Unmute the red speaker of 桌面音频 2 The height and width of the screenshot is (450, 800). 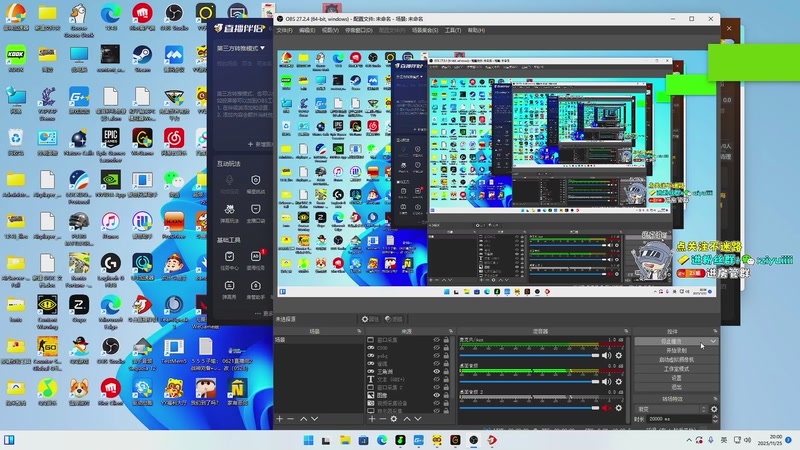click(x=607, y=408)
